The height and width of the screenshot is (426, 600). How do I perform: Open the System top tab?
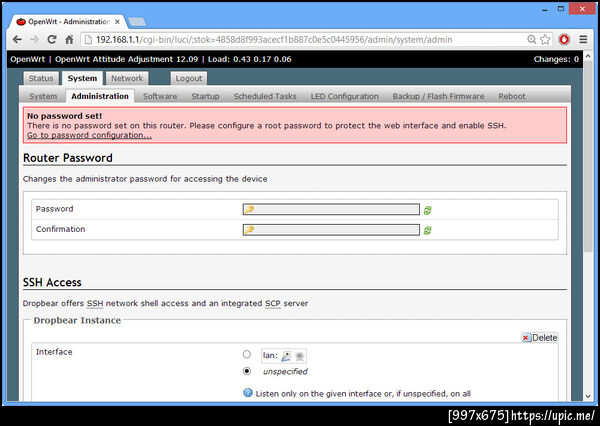82,78
